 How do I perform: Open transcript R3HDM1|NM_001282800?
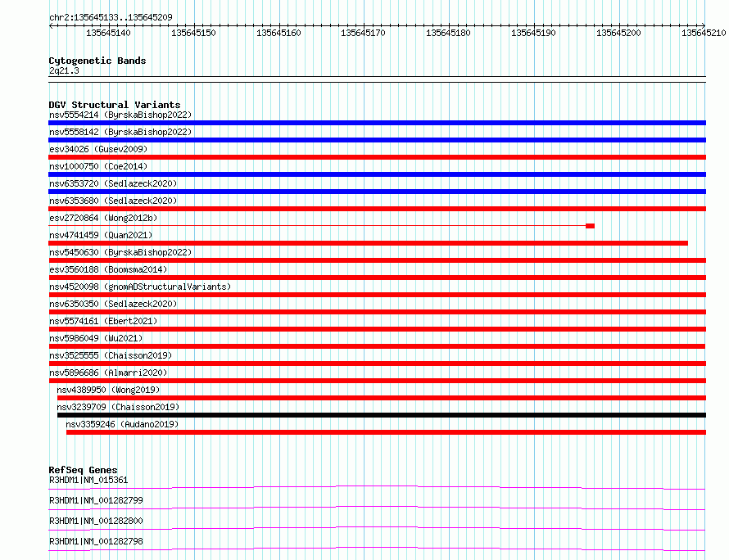pyautogui.click(x=96, y=521)
